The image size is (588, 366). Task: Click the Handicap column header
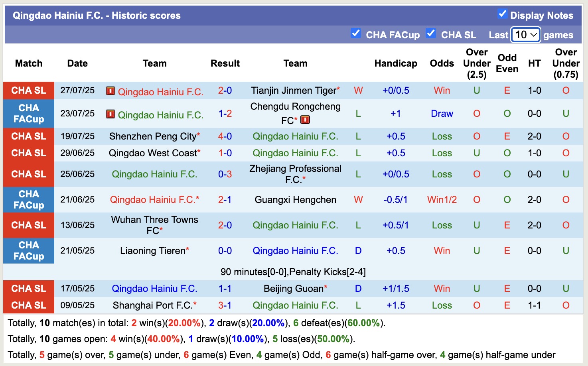pyautogui.click(x=395, y=63)
